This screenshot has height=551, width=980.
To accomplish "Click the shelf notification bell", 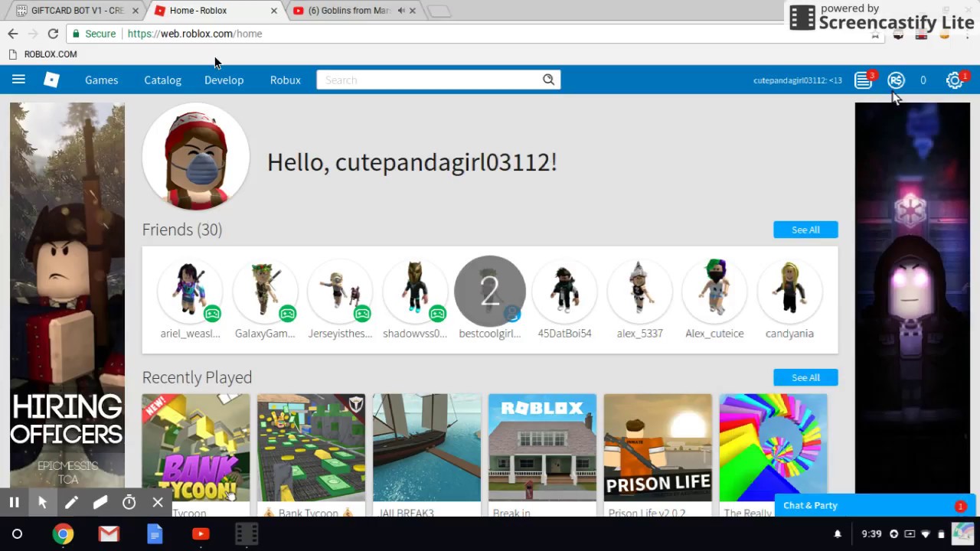I will pos(838,534).
